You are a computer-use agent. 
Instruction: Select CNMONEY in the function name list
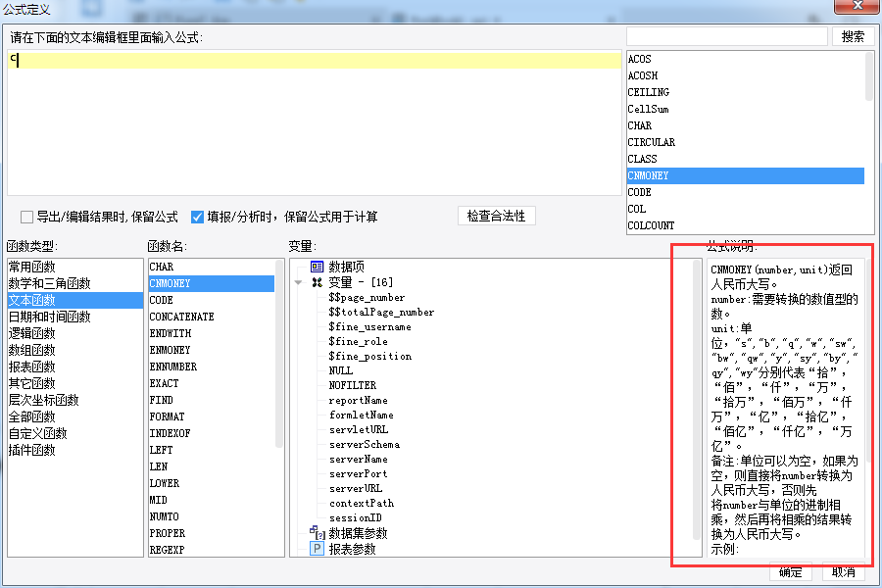point(212,283)
